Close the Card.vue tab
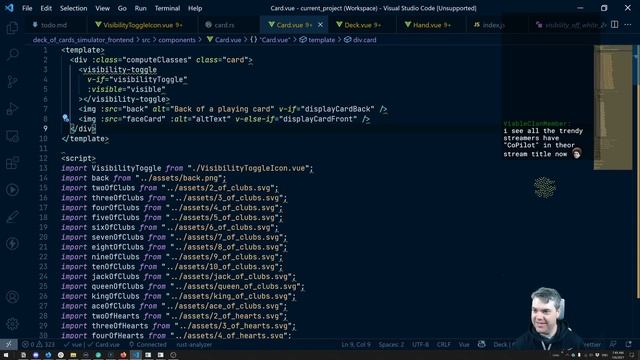The width and height of the screenshot is (640, 360). click(320, 25)
